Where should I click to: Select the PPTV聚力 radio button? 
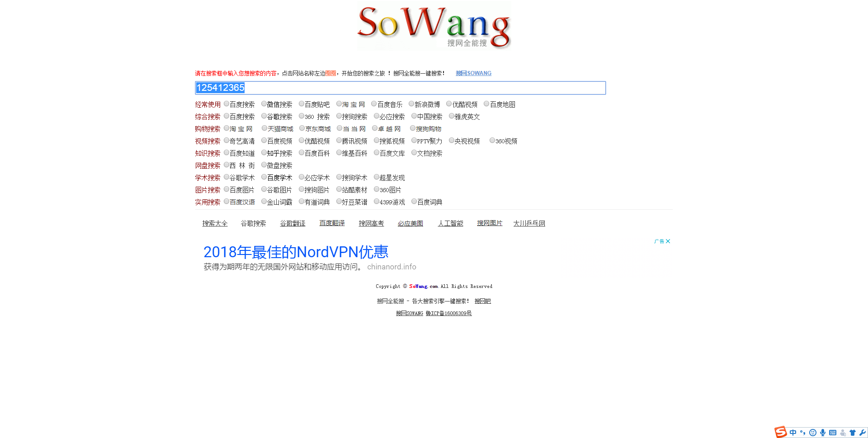click(414, 141)
